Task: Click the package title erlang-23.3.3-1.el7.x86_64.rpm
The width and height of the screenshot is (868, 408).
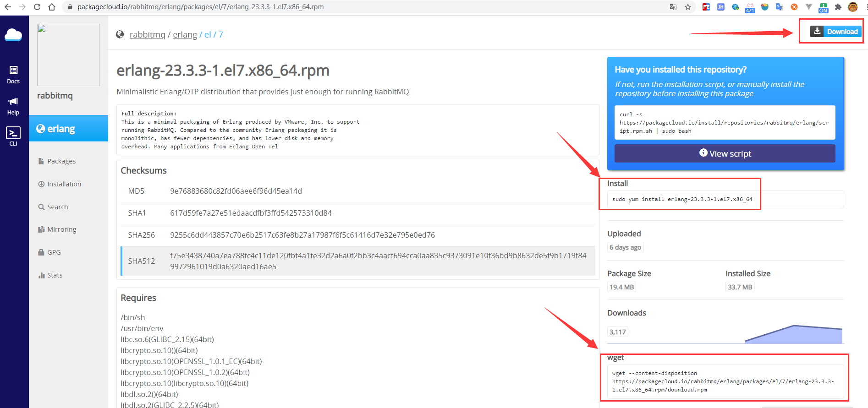Action: (x=223, y=71)
